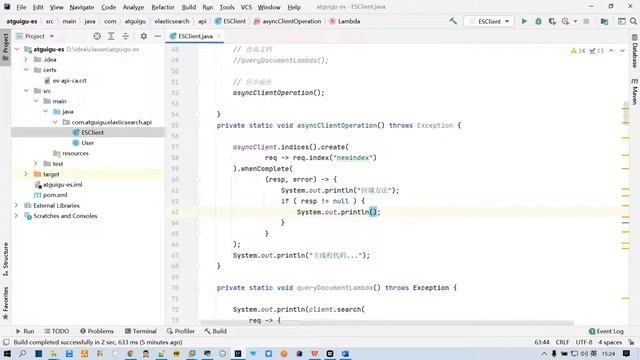Open the ESClient run configuration dropdown
The image size is (640, 360).
point(489,21)
